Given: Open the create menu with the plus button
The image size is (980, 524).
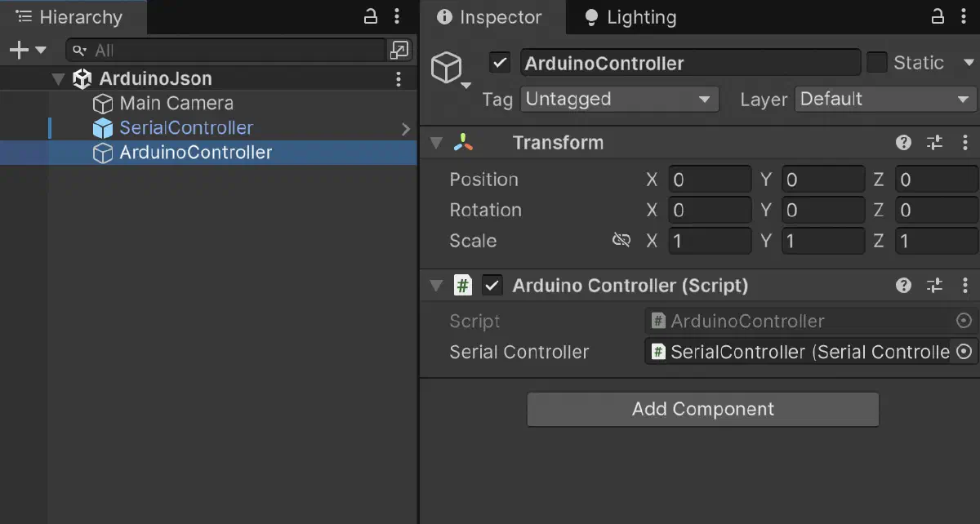Looking at the screenshot, I should [18, 49].
